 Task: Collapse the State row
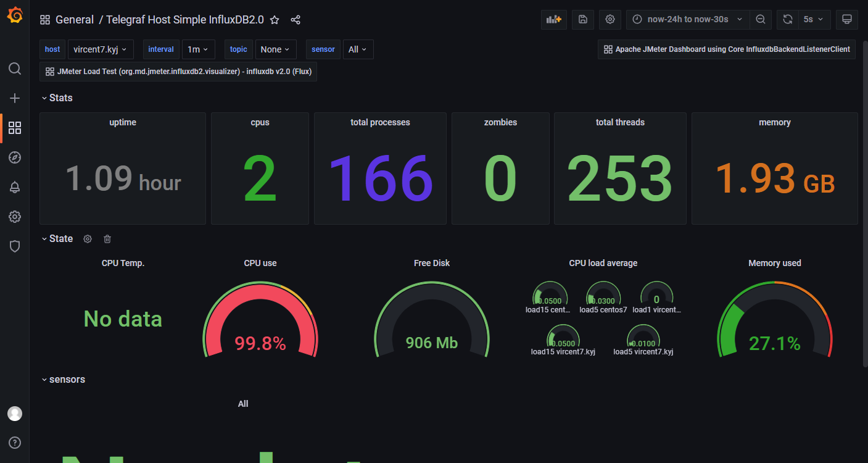pos(57,239)
